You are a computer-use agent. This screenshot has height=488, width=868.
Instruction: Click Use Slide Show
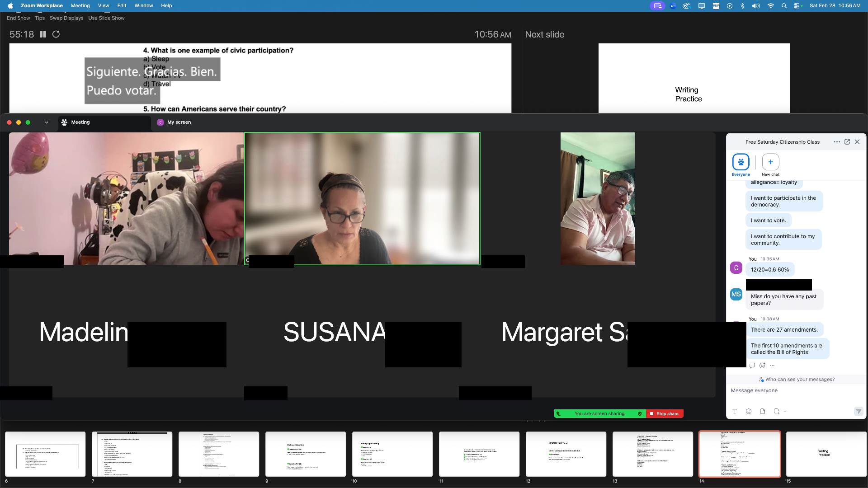(x=106, y=18)
